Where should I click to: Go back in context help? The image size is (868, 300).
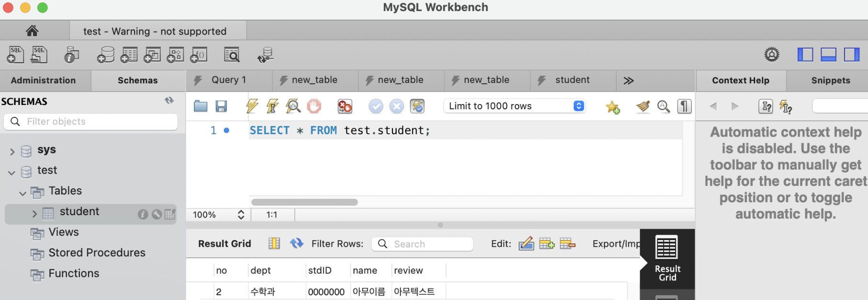tap(713, 106)
